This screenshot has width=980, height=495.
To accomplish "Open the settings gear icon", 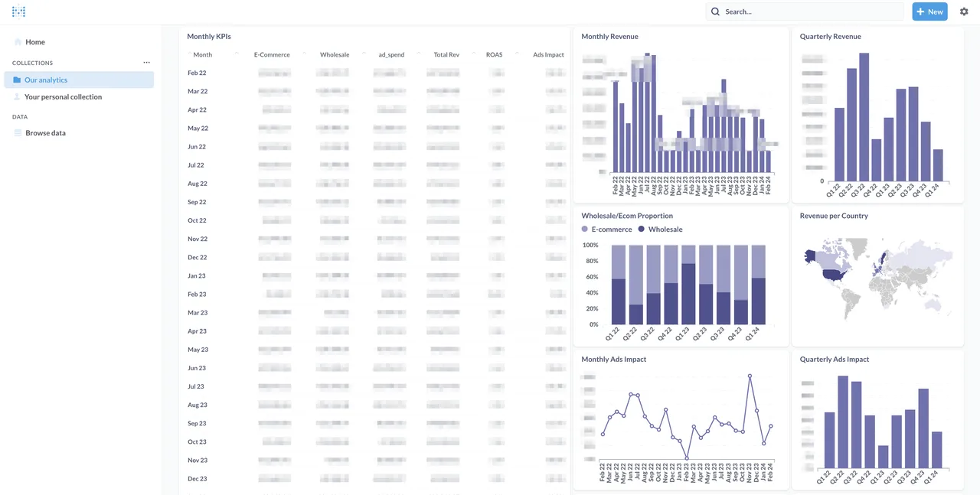I will point(964,11).
